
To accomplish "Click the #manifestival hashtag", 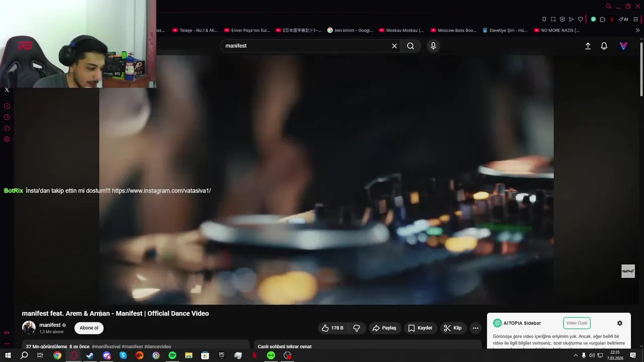I will [106, 346].
